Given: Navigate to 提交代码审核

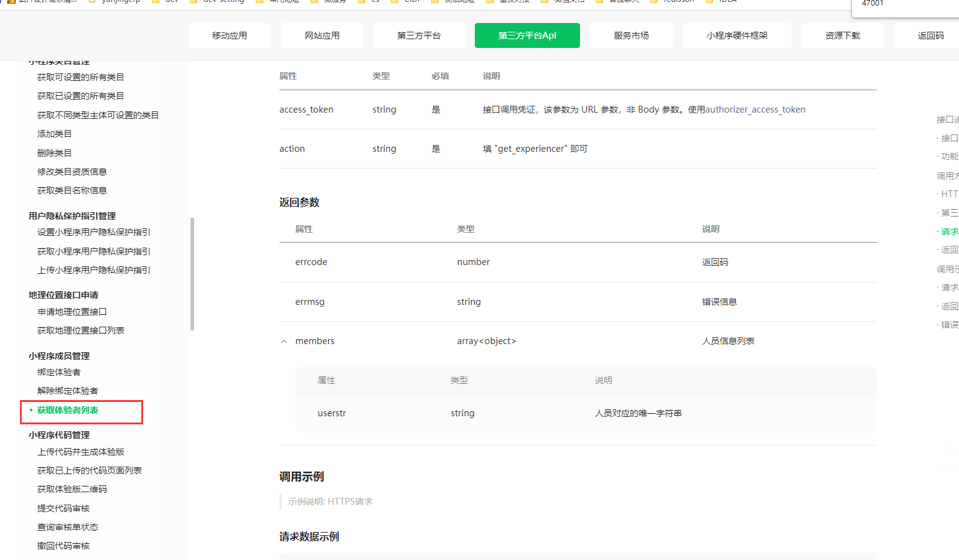Looking at the screenshot, I should (63, 508).
